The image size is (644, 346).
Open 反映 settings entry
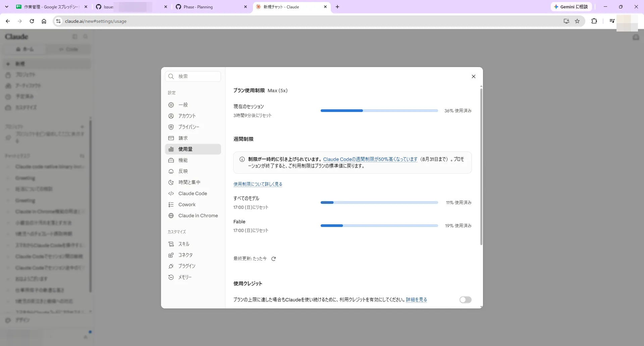click(x=193, y=171)
